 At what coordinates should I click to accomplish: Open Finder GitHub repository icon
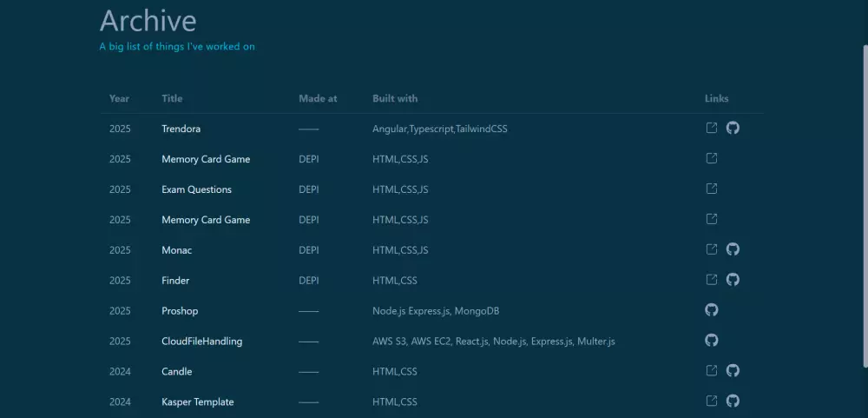tap(733, 280)
